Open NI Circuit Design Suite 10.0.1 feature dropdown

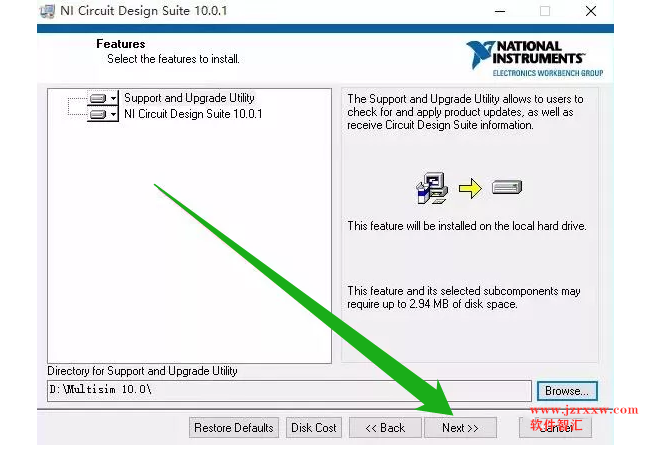coord(103,114)
